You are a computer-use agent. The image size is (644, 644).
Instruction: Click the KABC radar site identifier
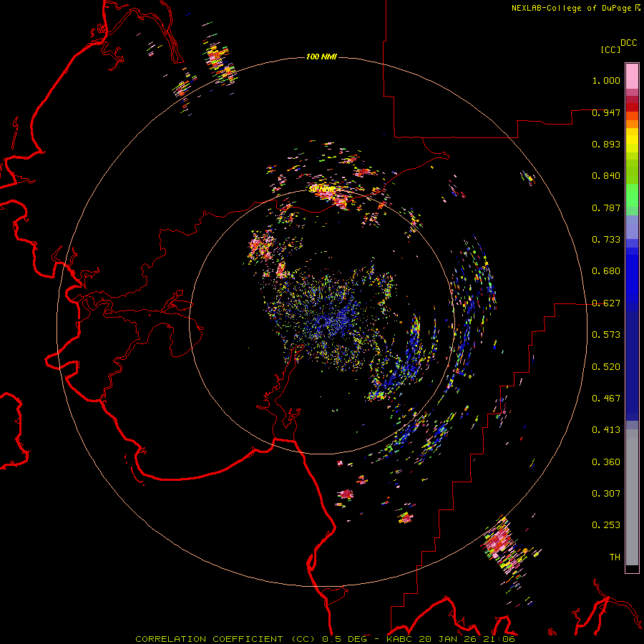(x=400, y=639)
